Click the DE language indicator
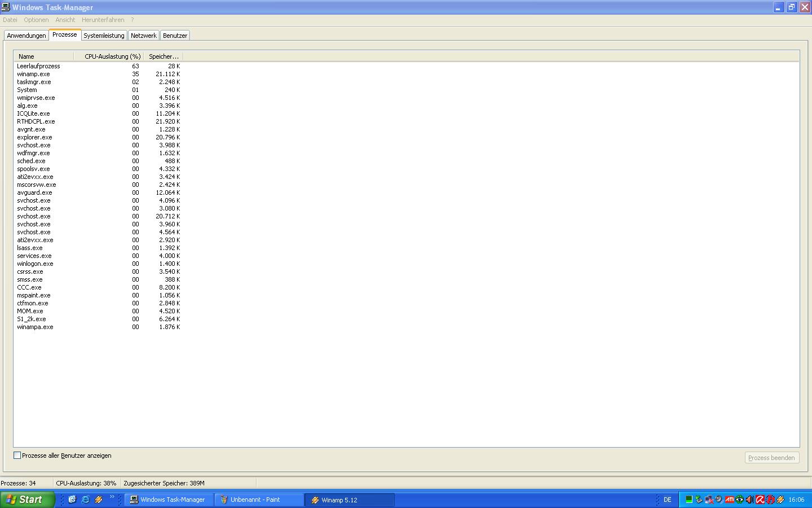Viewport: 812px width, 508px height. tap(668, 500)
